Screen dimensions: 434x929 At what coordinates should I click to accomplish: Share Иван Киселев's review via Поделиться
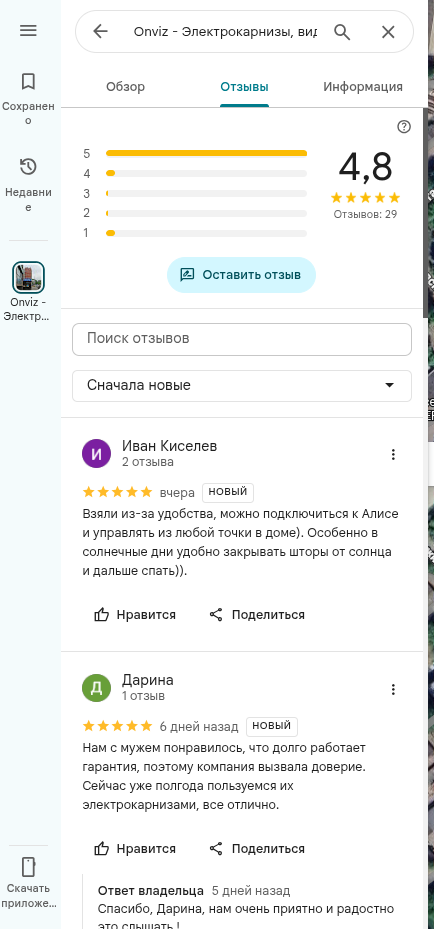pos(257,614)
